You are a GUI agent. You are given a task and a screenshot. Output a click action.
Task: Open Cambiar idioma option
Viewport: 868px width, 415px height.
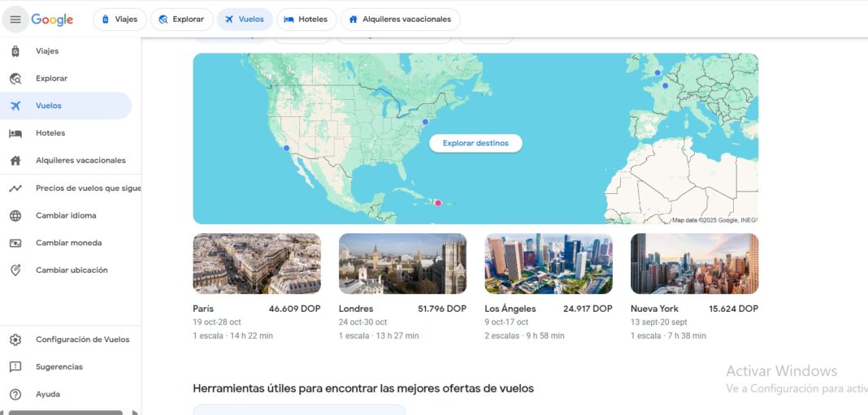(x=66, y=216)
